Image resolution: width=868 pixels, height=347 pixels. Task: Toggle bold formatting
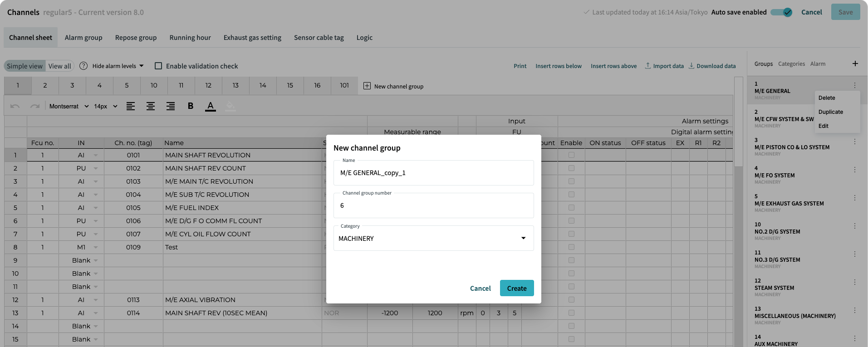[x=191, y=106]
